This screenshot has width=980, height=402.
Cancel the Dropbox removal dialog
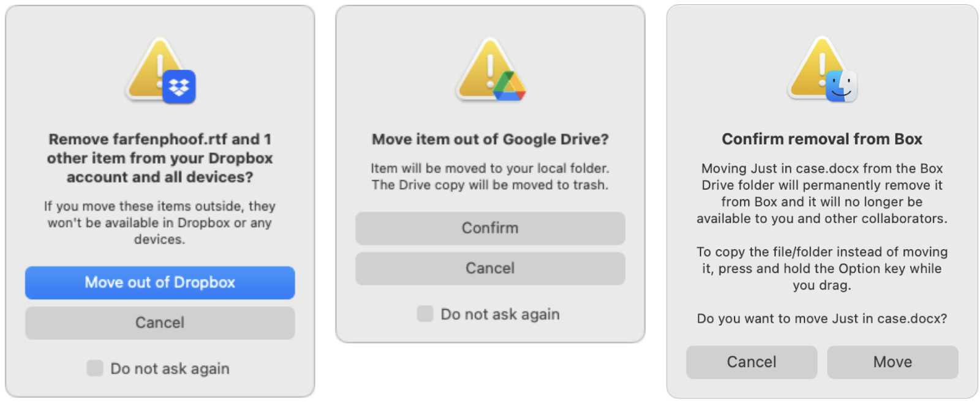pos(160,323)
